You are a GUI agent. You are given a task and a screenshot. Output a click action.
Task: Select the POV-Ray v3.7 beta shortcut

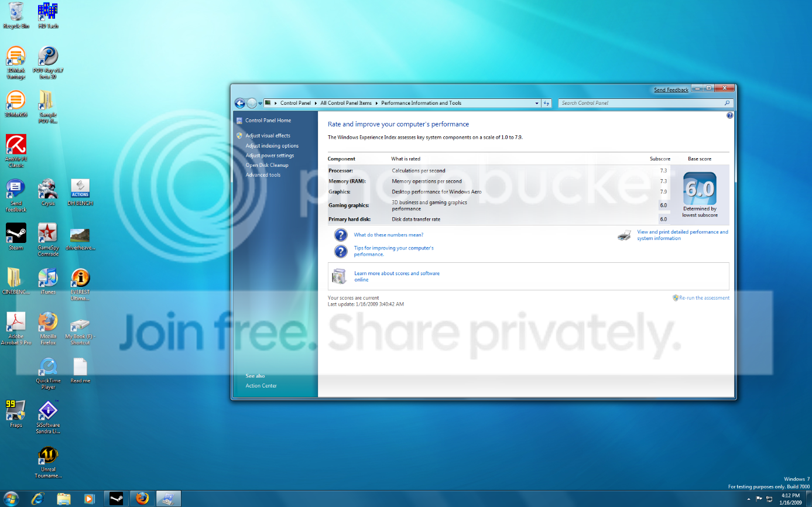[x=48, y=63]
